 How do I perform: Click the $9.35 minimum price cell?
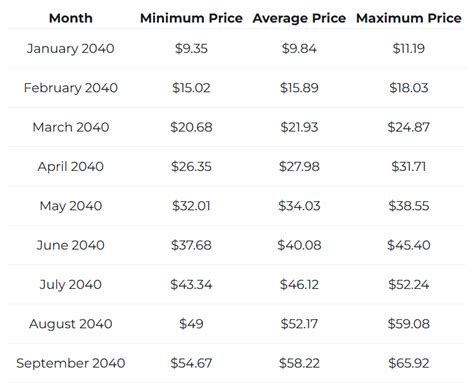pos(191,49)
